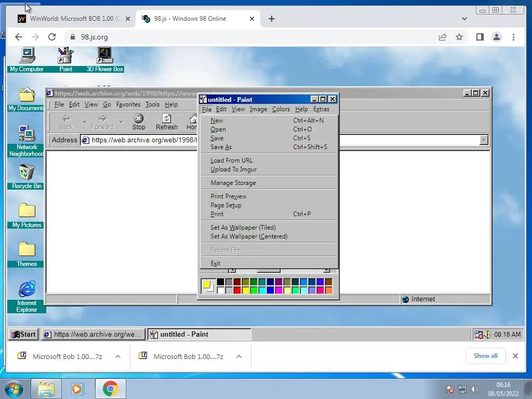532x399 pixels.
Task: Click Windows 7 volume speaker icon
Action: [x=475, y=389]
